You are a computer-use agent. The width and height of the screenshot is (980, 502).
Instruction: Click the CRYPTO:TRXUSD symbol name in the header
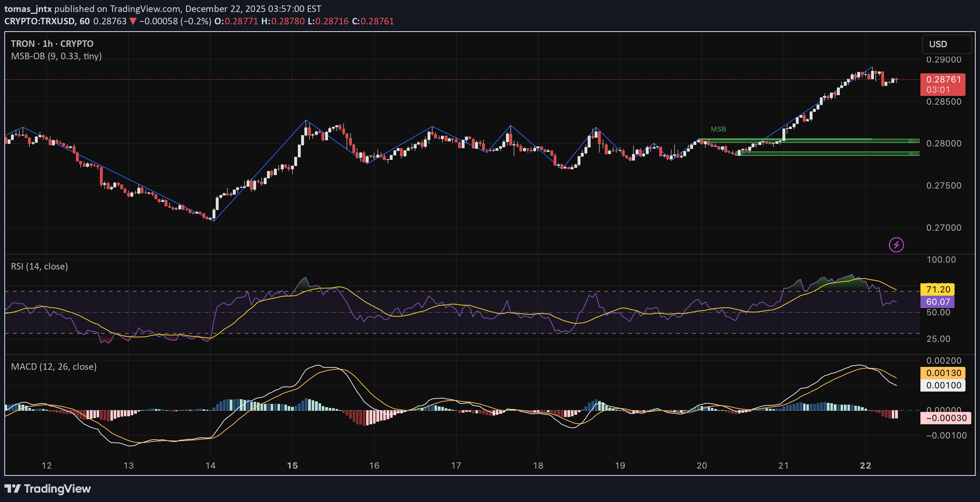click(42, 21)
